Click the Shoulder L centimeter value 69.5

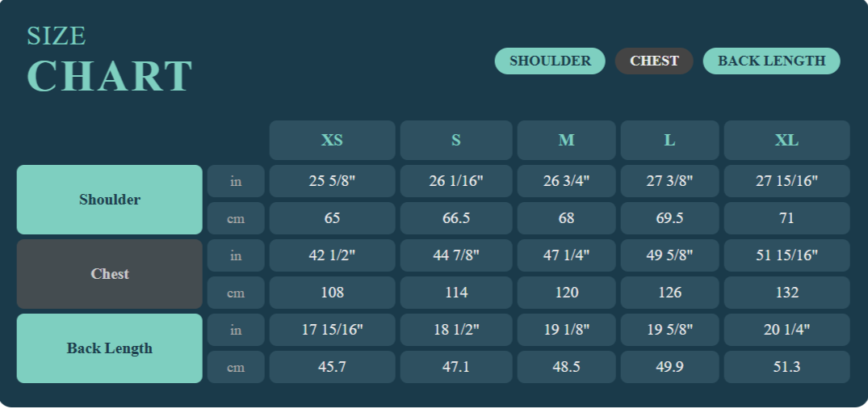(x=669, y=218)
